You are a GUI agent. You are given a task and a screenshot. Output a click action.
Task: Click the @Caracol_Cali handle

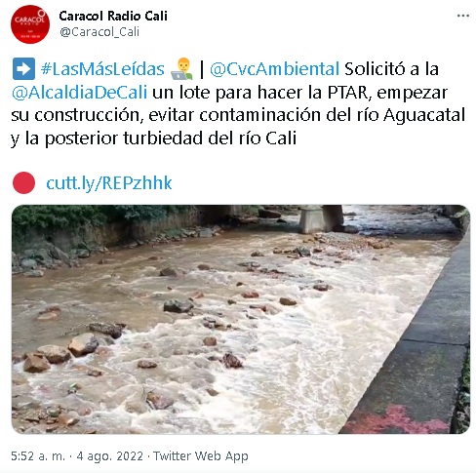(x=99, y=32)
